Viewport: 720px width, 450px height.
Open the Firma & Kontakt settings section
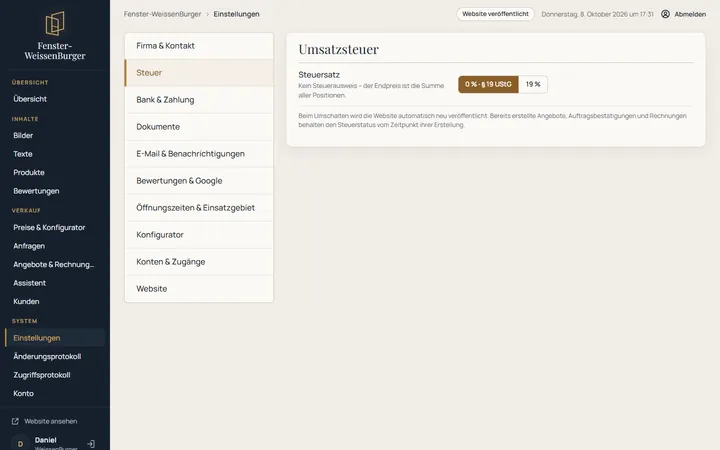199,46
